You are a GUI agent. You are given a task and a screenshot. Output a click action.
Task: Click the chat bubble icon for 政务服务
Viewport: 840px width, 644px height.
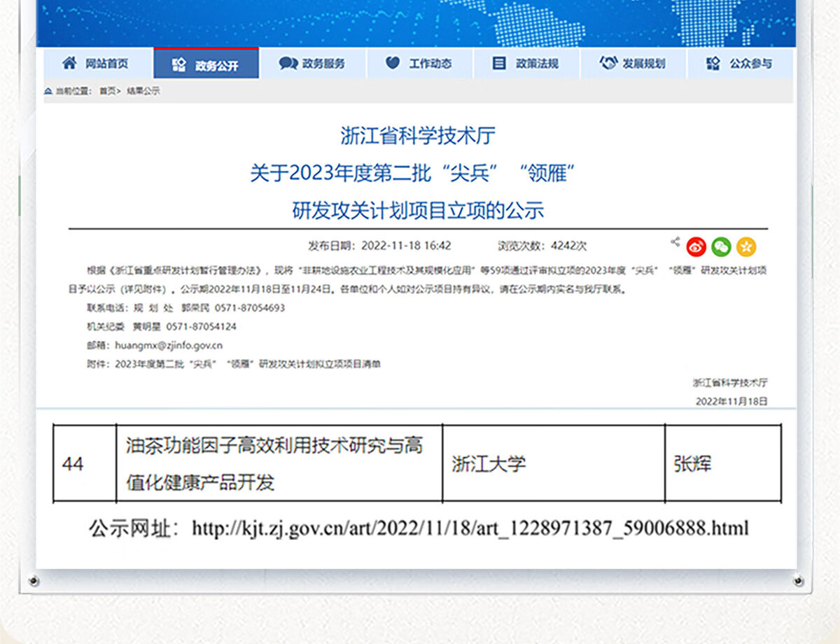tap(288, 64)
